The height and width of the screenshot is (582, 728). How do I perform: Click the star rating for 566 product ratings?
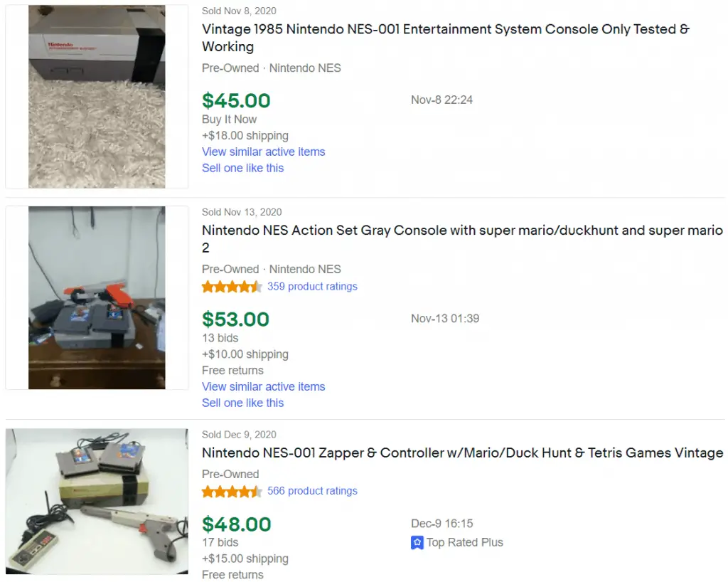point(232,492)
